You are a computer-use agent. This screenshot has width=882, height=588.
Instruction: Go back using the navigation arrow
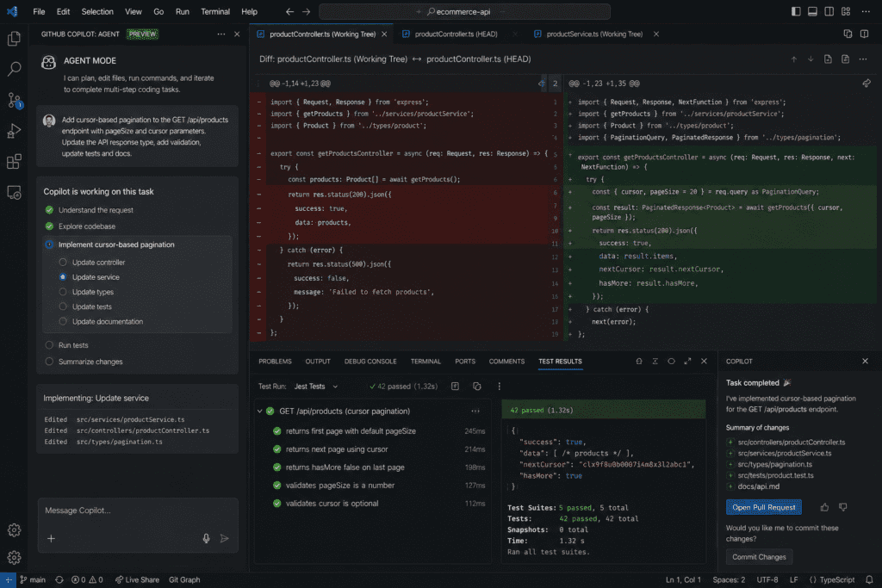[x=289, y=11]
